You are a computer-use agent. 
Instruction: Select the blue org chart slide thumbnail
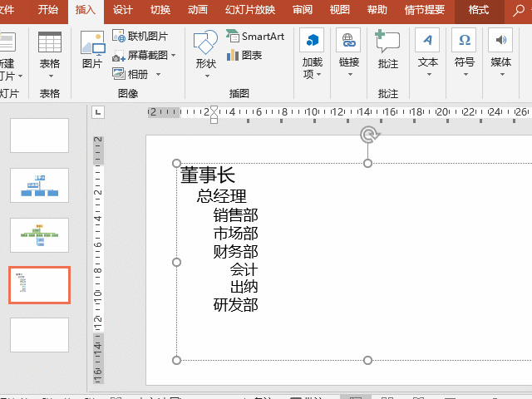tap(39, 185)
